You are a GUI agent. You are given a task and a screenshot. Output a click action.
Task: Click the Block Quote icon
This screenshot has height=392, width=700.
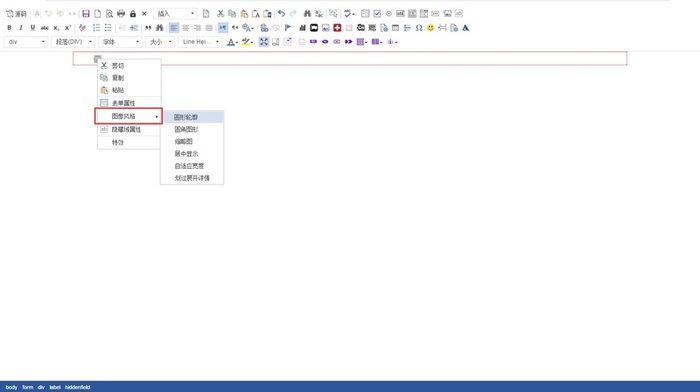148,28
